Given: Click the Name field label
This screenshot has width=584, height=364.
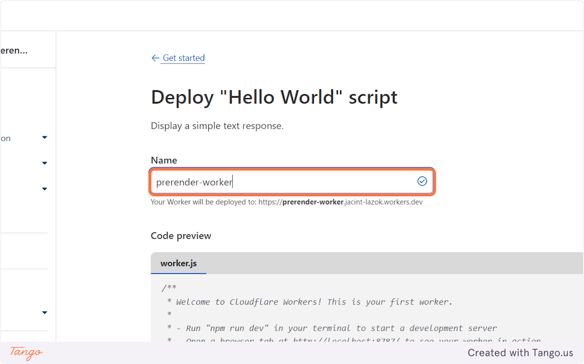Looking at the screenshot, I should (x=164, y=160).
